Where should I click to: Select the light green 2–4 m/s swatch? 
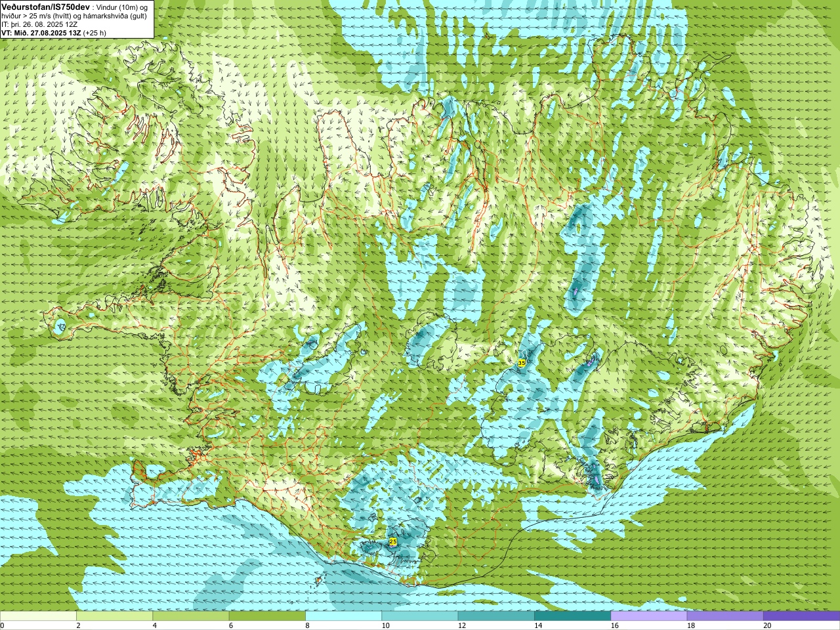pyautogui.click(x=114, y=616)
